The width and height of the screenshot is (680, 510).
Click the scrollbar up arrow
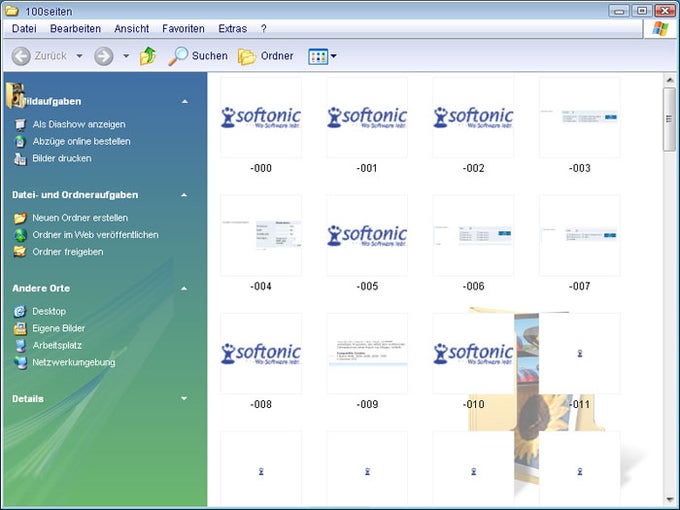pos(670,80)
